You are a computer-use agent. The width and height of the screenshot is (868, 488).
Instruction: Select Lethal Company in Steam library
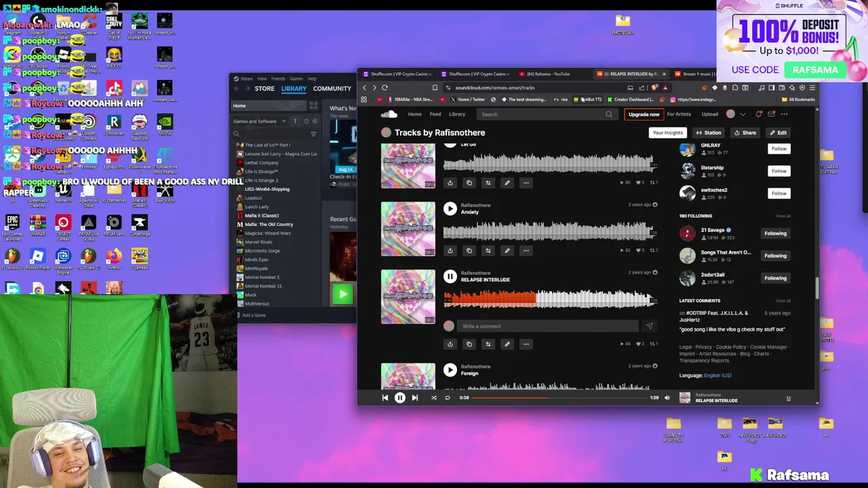(x=261, y=163)
